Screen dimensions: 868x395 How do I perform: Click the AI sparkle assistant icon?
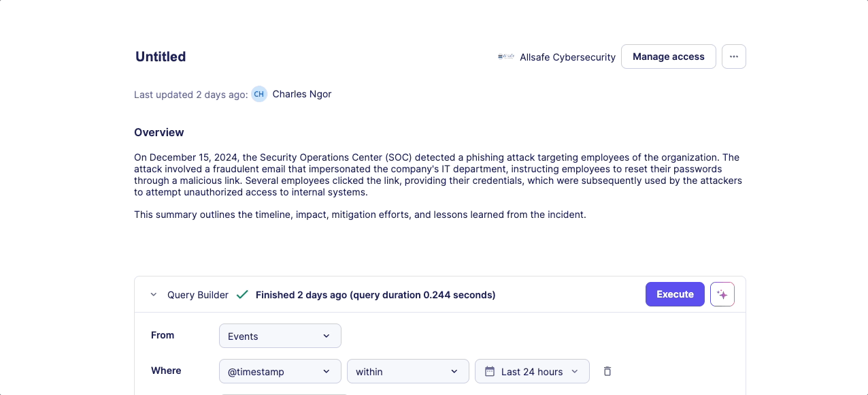click(x=722, y=294)
